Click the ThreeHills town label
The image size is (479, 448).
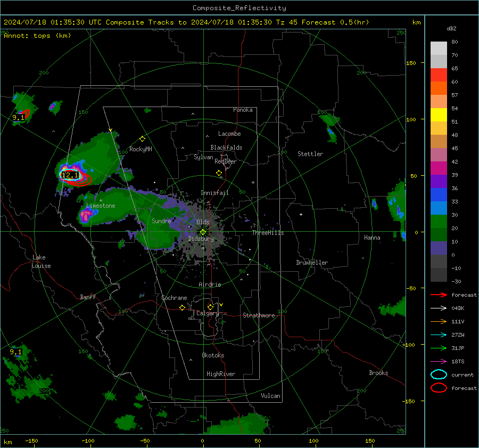coord(268,233)
